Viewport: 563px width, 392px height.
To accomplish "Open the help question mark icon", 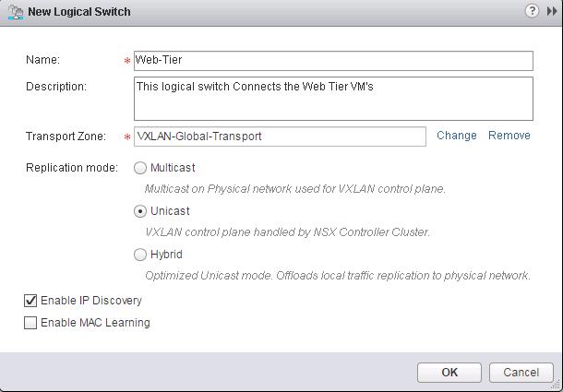I will tap(532, 11).
